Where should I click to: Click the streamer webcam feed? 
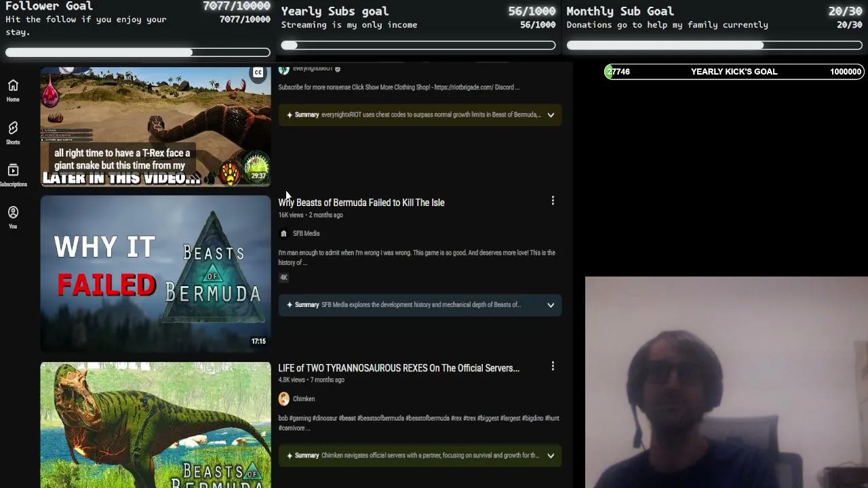click(x=726, y=382)
